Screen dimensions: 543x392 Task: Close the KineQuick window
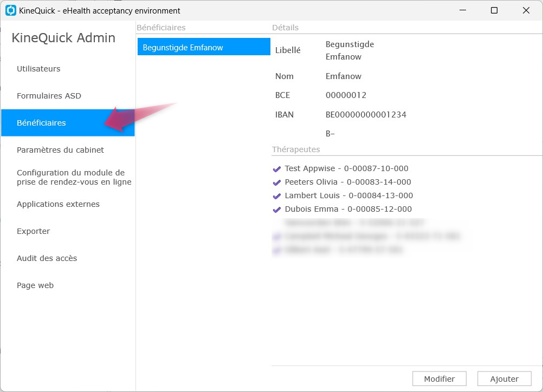(526, 10)
